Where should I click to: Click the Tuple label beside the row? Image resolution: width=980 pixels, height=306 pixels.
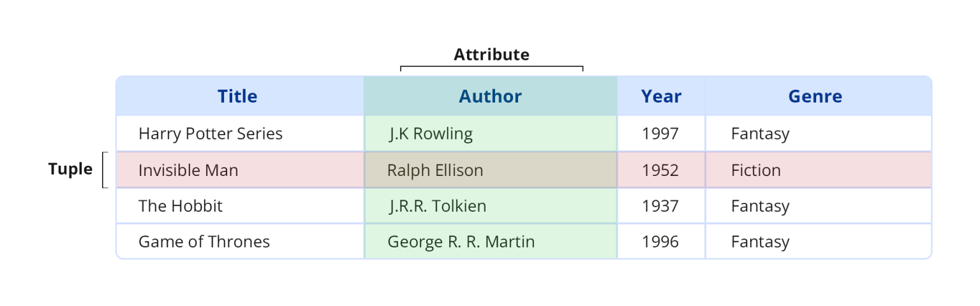click(x=70, y=170)
